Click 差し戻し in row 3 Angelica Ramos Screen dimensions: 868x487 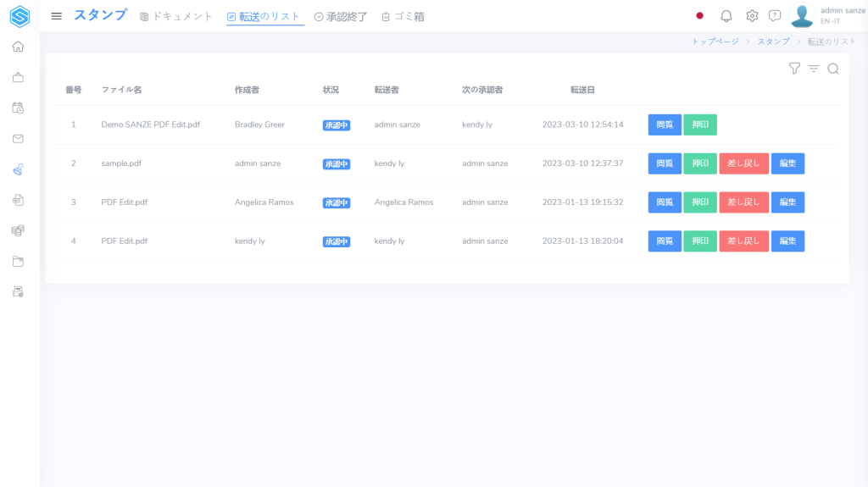tap(744, 202)
